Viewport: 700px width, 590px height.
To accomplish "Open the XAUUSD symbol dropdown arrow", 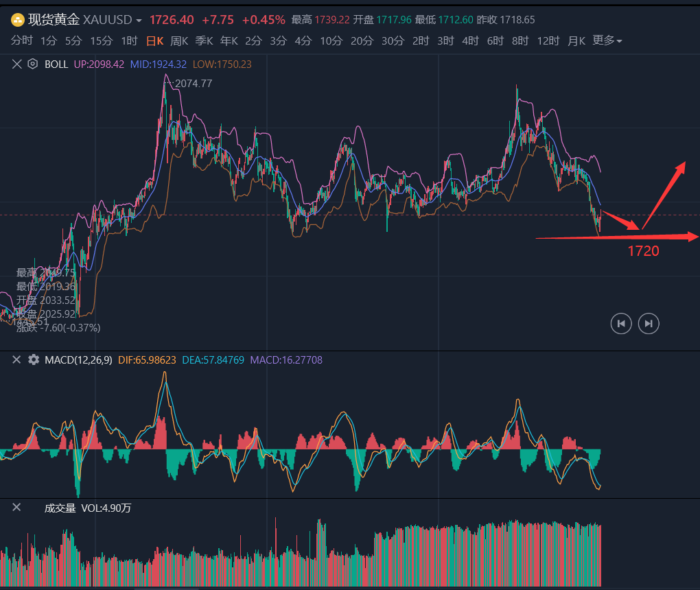I will click(139, 21).
